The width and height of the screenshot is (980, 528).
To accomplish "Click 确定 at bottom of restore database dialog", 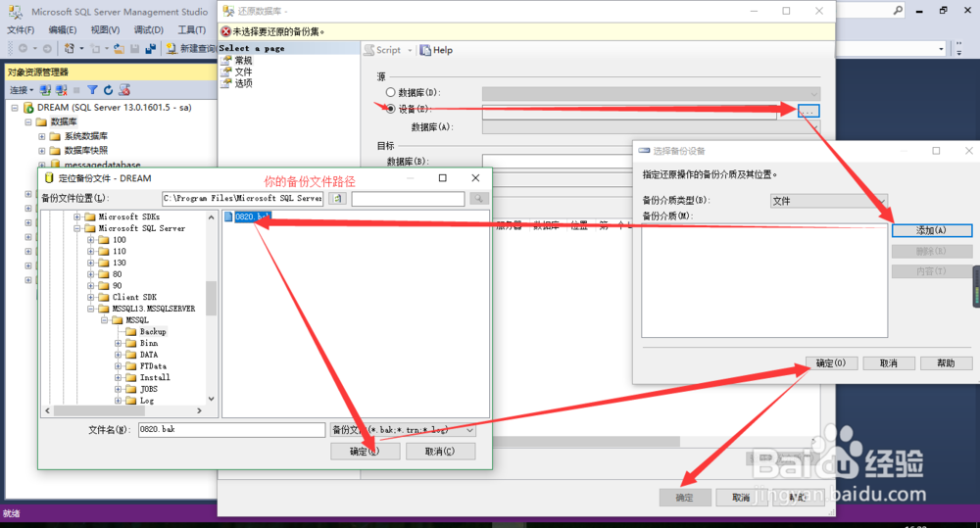I will coord(685,498).
